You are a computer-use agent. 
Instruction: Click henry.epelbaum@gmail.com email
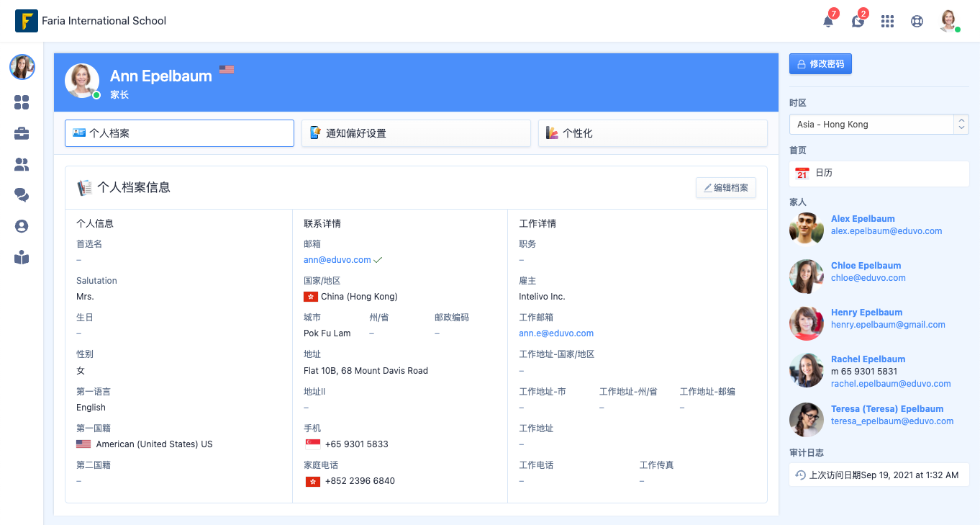click(888, 325)
